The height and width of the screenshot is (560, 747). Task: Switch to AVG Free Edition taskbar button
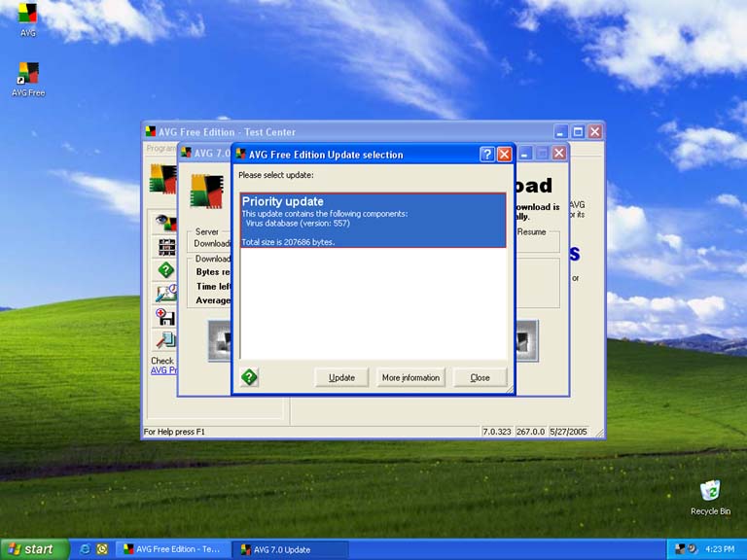pyautogui.click(x=171, y=549)
